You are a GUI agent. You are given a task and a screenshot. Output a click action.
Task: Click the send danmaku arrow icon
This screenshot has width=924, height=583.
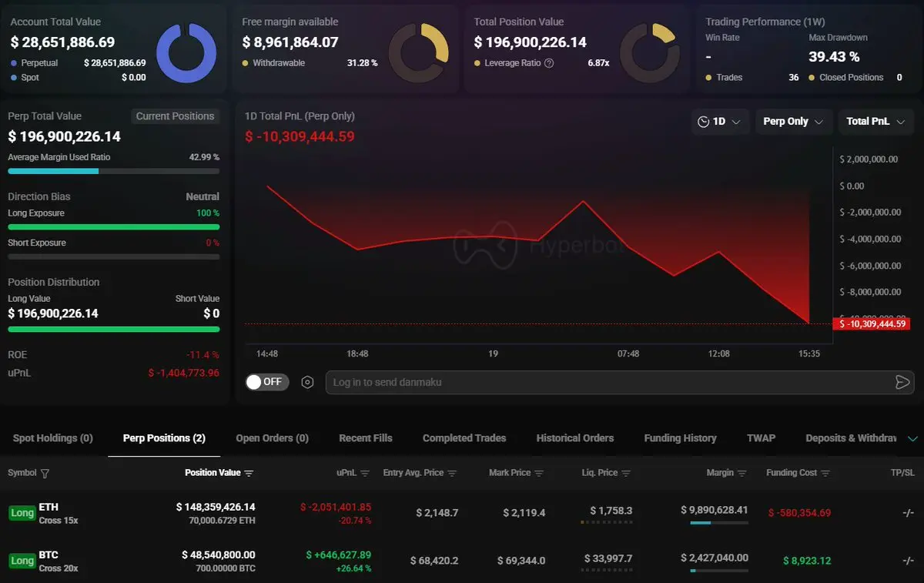coord(902,382)
